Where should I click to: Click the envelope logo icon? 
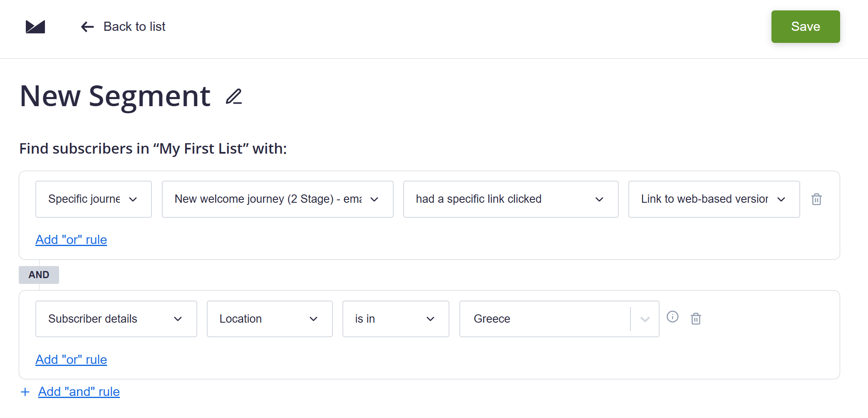(35, 27)
